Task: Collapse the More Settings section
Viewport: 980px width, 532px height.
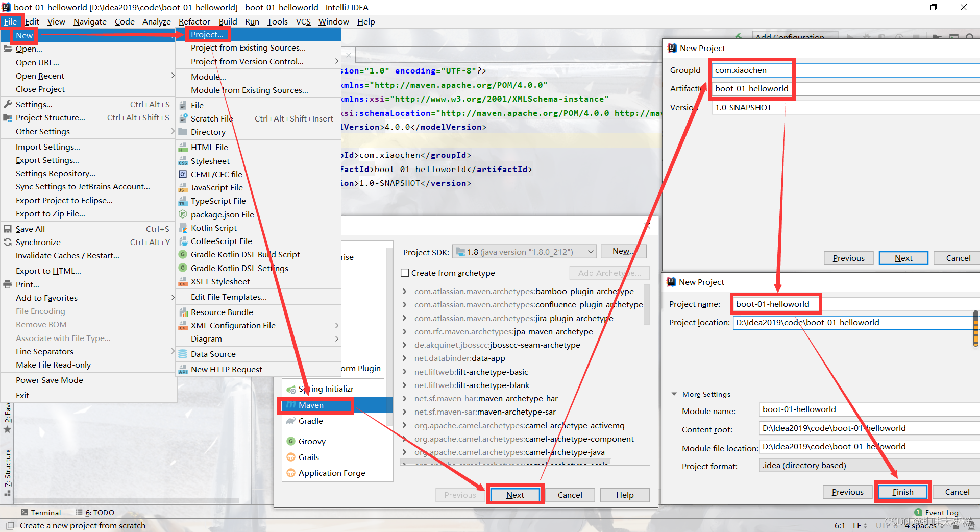Action: click(x=674, y=394)
